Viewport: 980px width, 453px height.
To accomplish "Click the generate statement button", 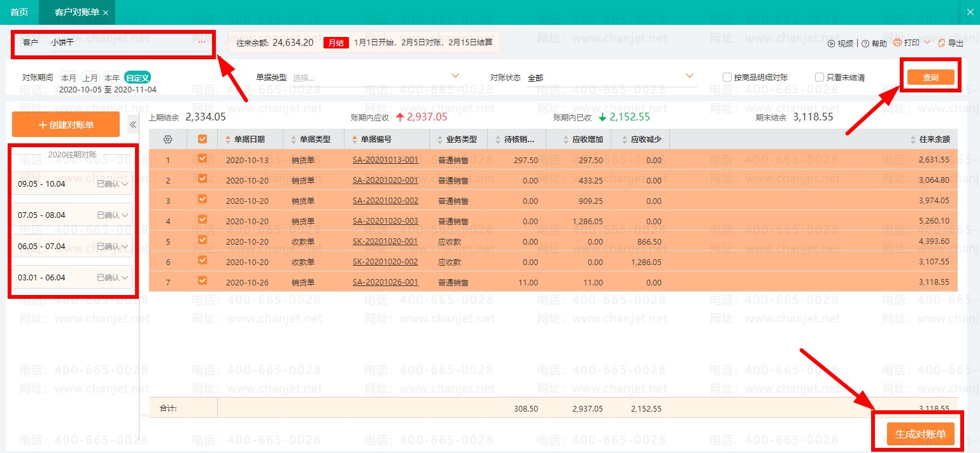I will pos(920,434).
